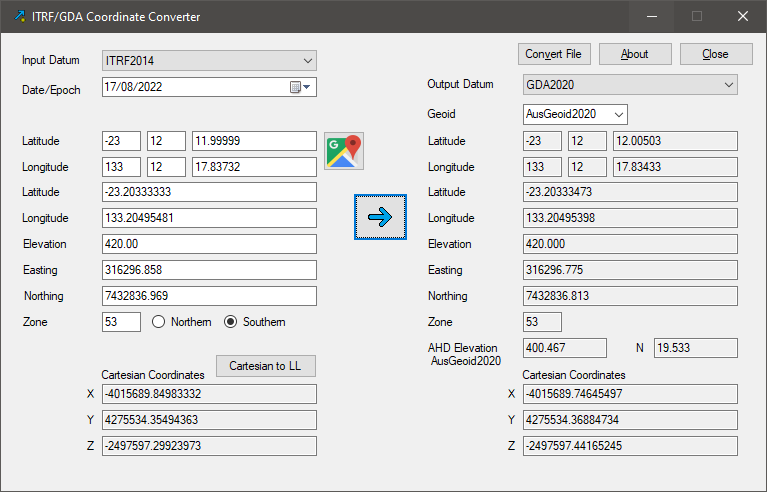Click the input Elevation field
The image size is (767, 492).
pos(209,244)
